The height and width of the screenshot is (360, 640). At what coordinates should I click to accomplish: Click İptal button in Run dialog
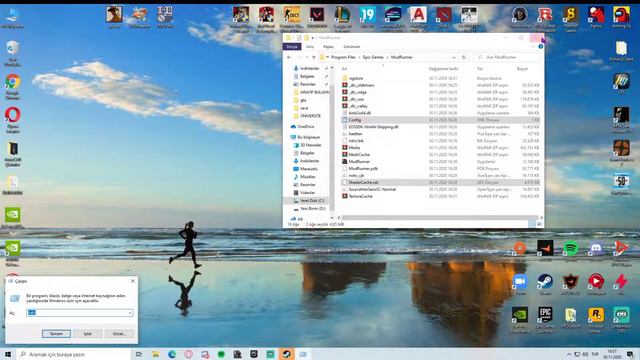tap(87, 333)
